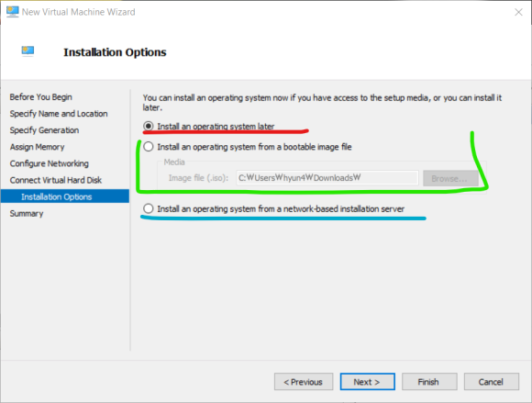Jump to the Specify Generation step
532x403 pixels.
tap(44, 130)
